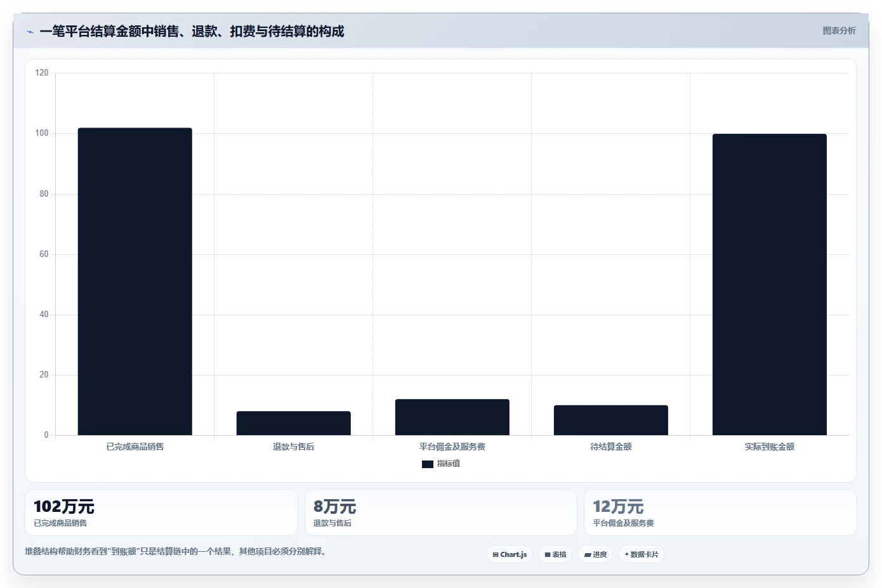Click the footnote starting with 堆叠结构帮助财务
882x588 pixels.
click(177, 551)
